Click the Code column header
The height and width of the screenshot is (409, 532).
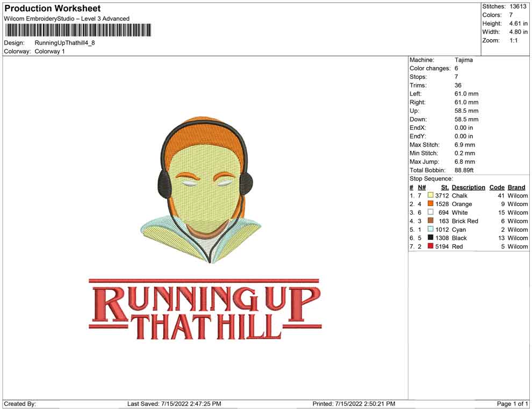tap(497, 187)
